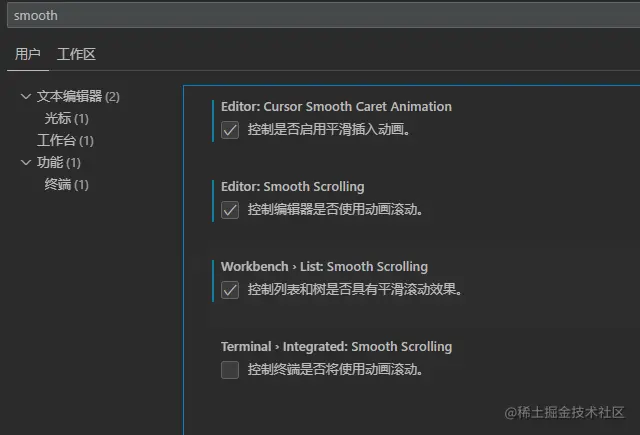Select 光标 (1) in settings tree
Image resolution: width=640 pixels, height=435 pixels.
point(66,119)
